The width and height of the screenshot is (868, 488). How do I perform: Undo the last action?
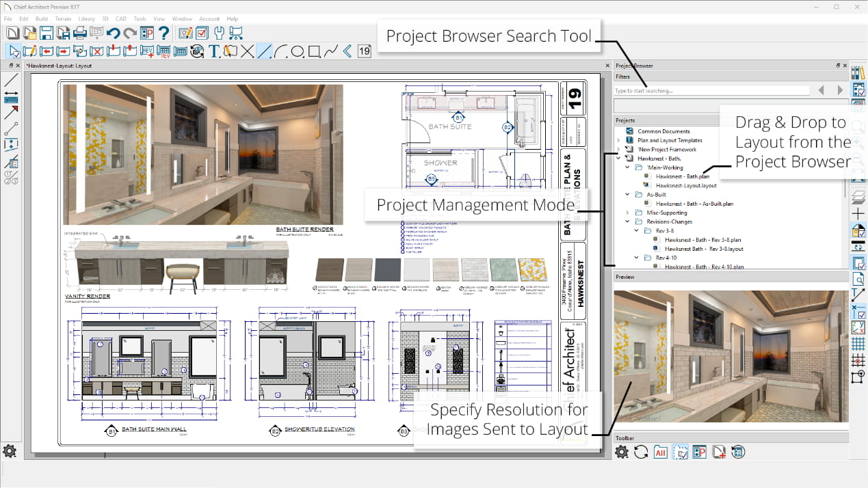pos(115,32)
